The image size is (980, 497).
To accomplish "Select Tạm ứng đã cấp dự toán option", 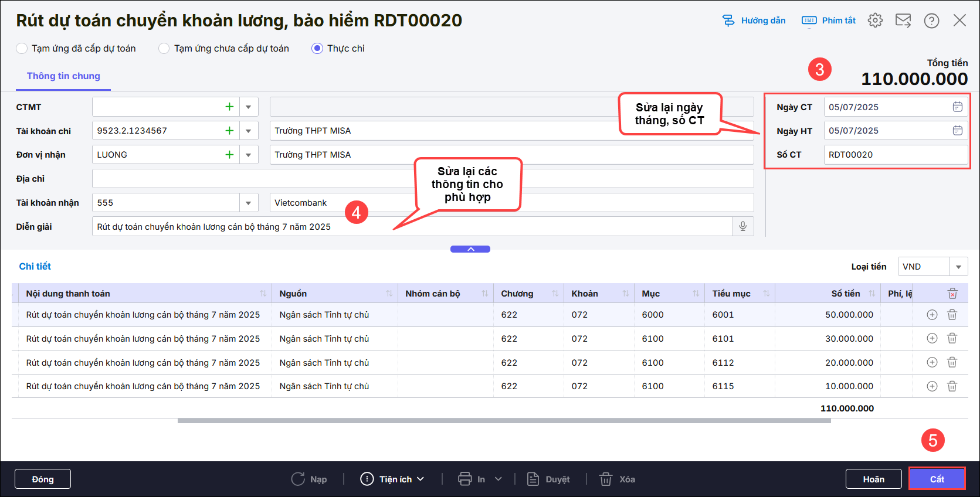I will pyautogui.click(x=22, y=49).
